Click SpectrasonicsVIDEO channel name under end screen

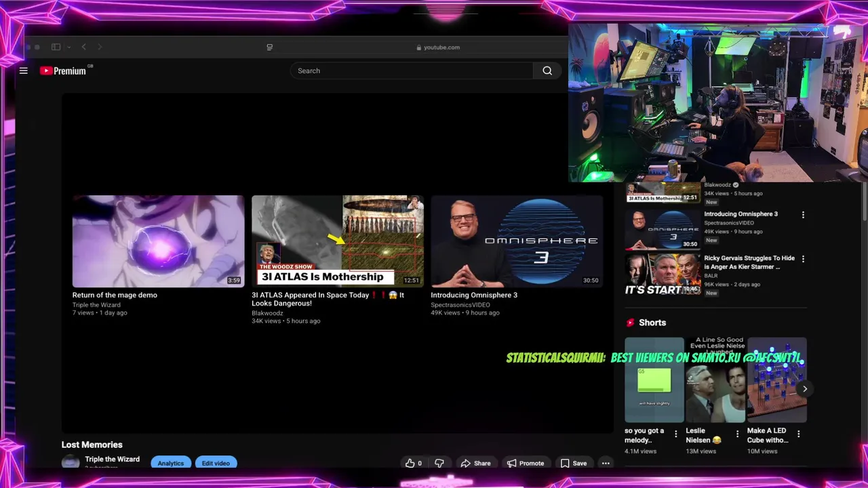460,305
